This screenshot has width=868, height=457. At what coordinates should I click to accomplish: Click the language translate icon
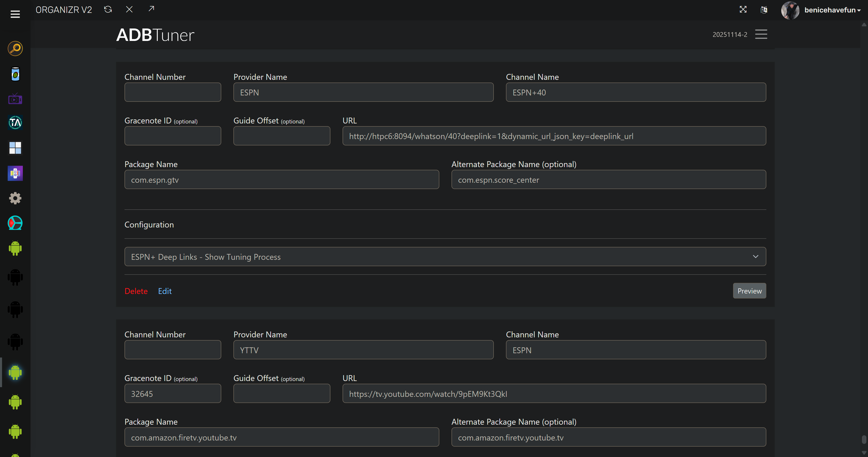tap(764, 10)
